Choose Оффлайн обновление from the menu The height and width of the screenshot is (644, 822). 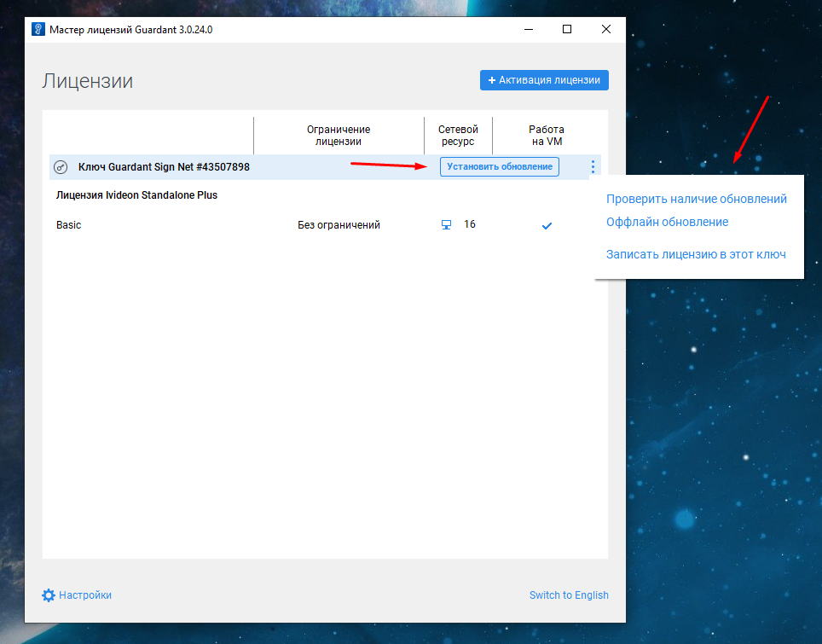click(667, 223)
